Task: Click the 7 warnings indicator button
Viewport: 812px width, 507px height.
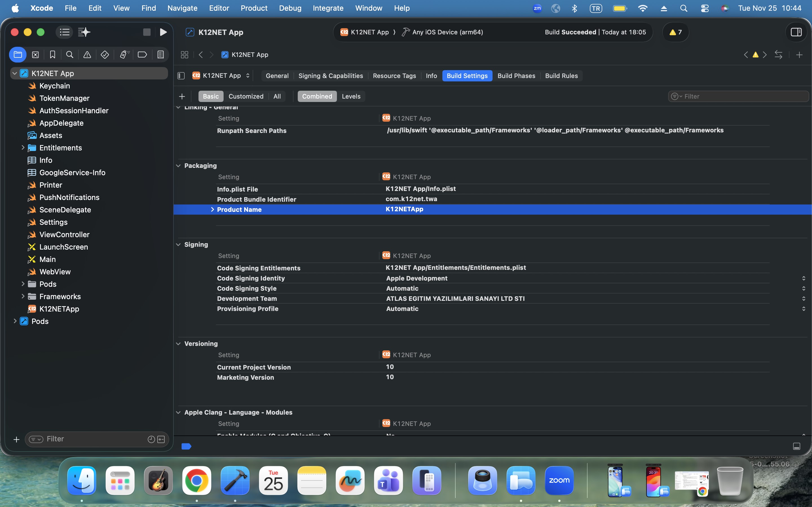Action: 676,32
